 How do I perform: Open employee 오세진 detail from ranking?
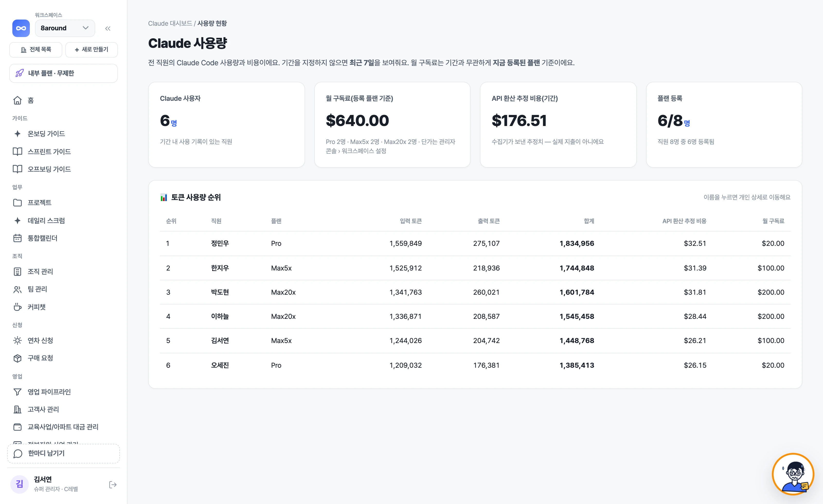point(220,365)
